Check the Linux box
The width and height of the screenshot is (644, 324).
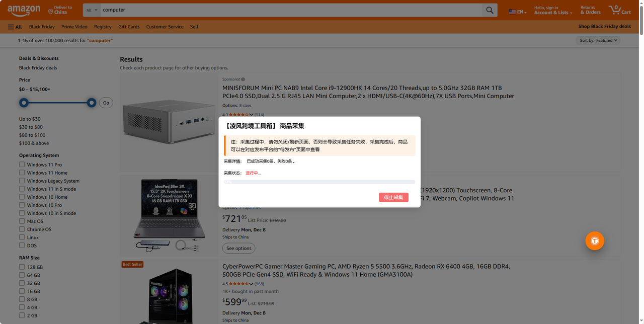[22, 237]
